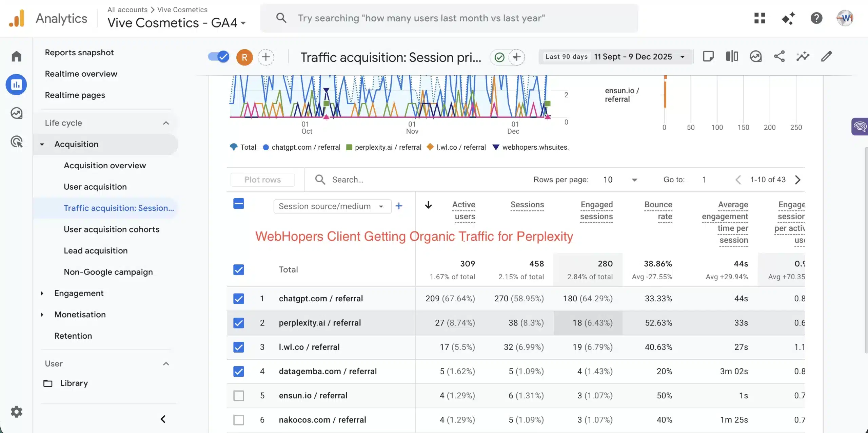The height and width of the screenshot is (433, 868).
Task: Select the Explore icon in the left navigation
Action: 16,113
